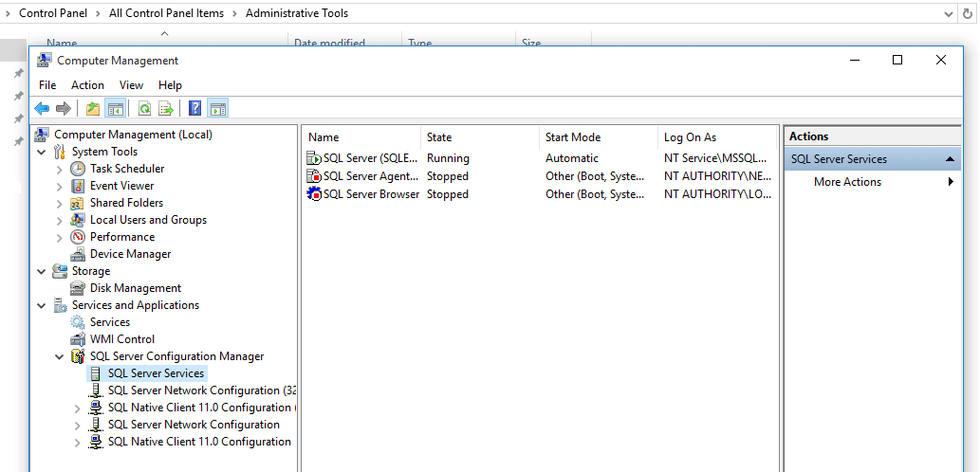Click the stopped SQL Server Agent icon
The width and height of the screenshot is (980, 472).
(x=314, y=176)
